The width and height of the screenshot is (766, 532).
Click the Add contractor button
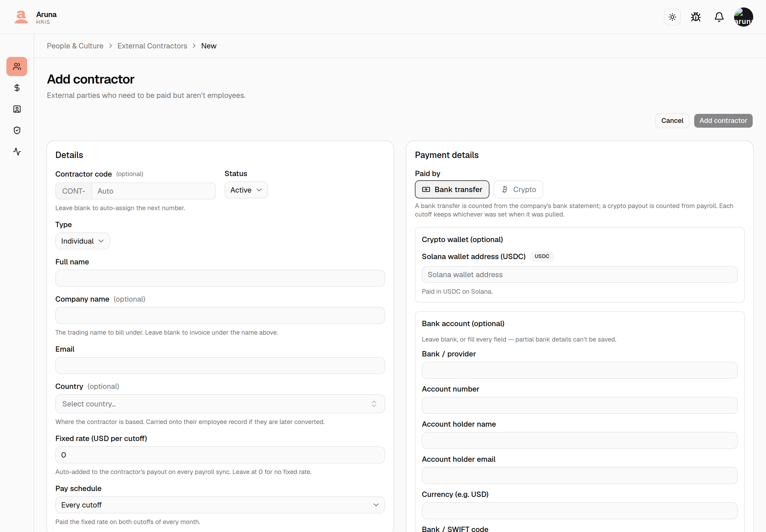coord(723,121)
